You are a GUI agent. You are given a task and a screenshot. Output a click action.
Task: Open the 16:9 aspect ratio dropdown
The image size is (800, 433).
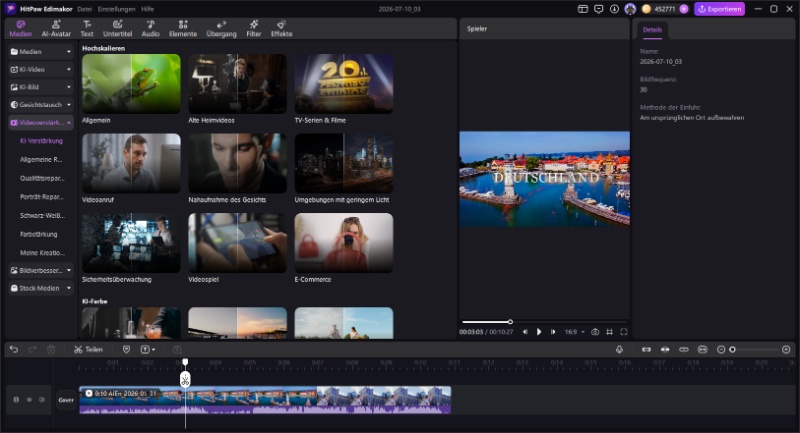tap(574, 332)
